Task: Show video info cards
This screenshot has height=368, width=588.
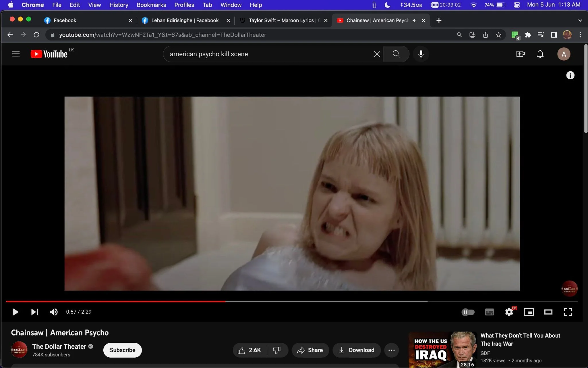Action: click(x=570, y=75)
